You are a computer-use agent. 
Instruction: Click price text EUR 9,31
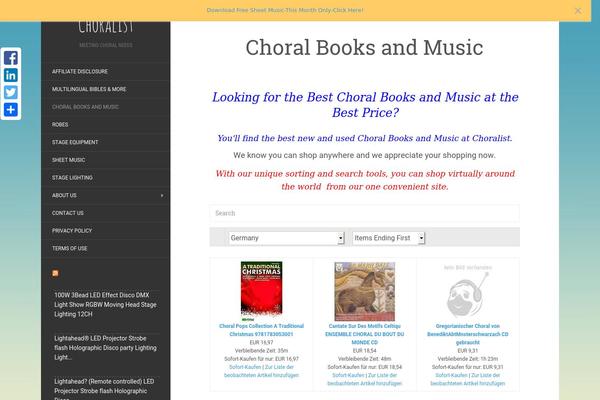[x=468, y=351]
